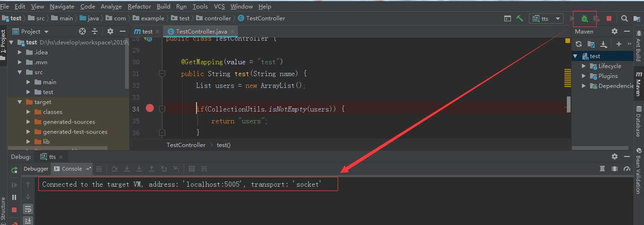
Task: Click Step Into icon in debugger toolbar
Action: 127,169
